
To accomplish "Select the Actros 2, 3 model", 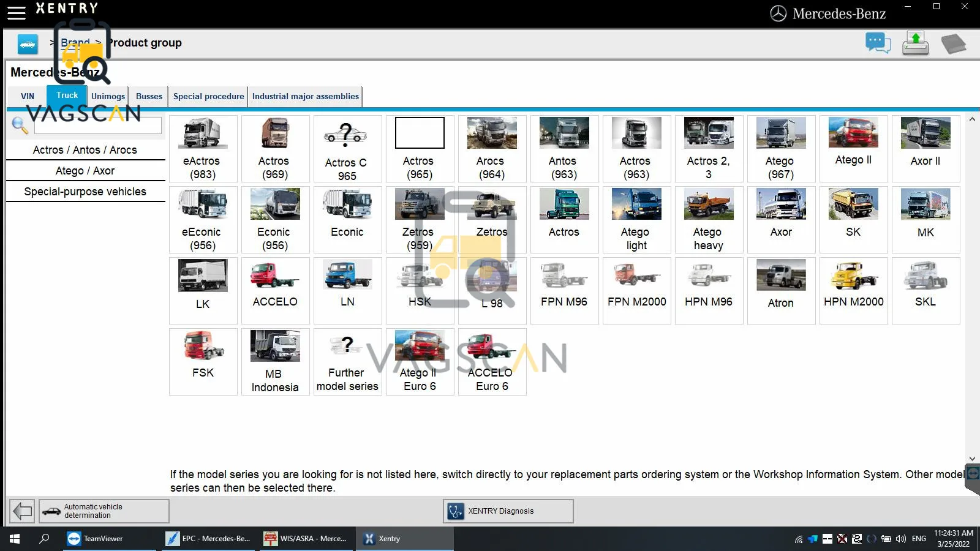I will pyautogui.click(x=709, y=149).
